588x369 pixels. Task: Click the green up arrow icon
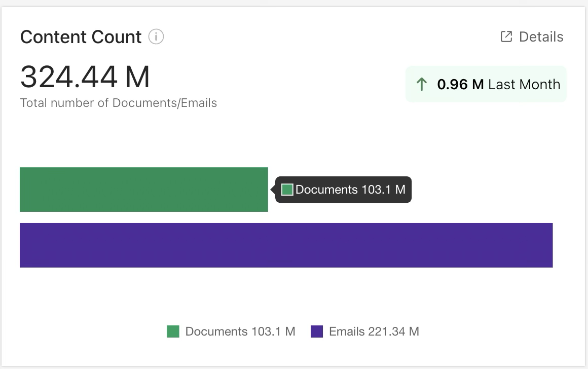(422, 84)
